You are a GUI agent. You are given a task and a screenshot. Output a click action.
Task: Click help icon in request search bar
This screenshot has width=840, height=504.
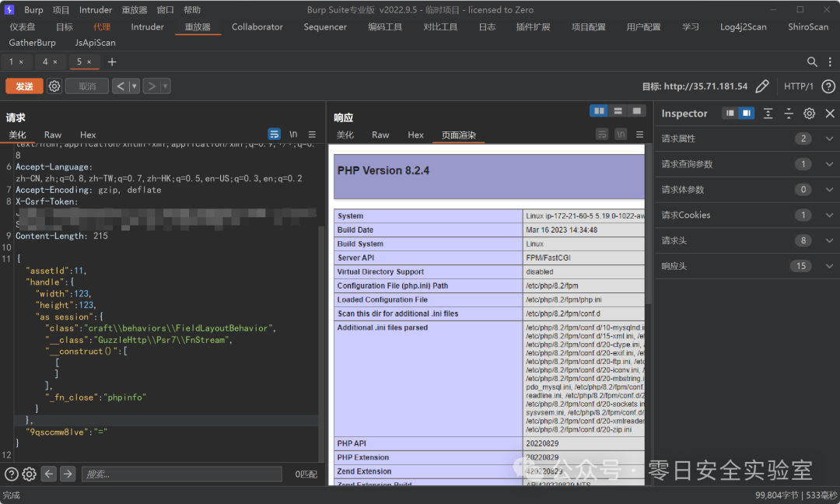point(11,474)
